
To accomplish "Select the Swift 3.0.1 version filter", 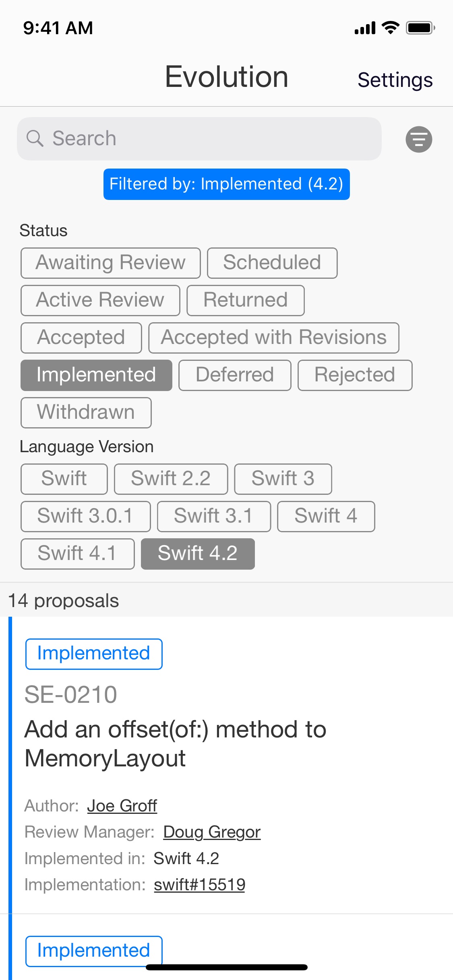I will [x=86, y=516].
